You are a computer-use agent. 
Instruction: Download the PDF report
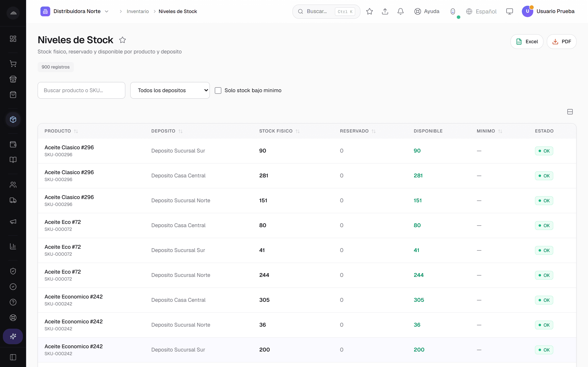click(561, 42)
